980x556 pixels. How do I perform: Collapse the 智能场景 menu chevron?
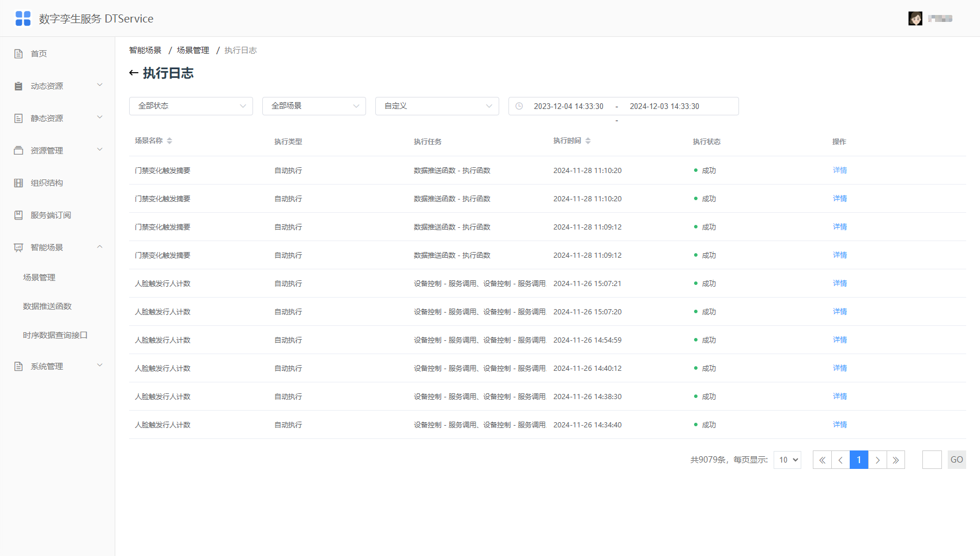(x=100, y=247)
